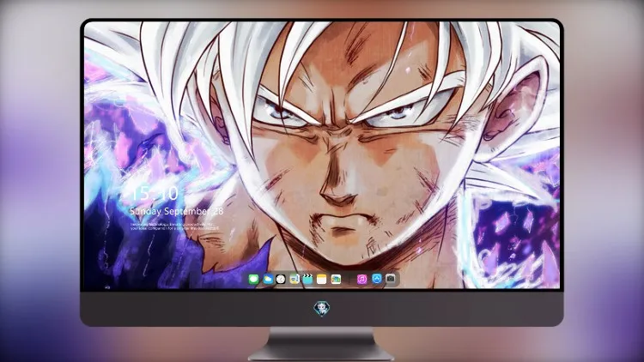Open the Weather app in dock
Image resolution: width=644 pixels, height=362 pixels.
(267, 279)
